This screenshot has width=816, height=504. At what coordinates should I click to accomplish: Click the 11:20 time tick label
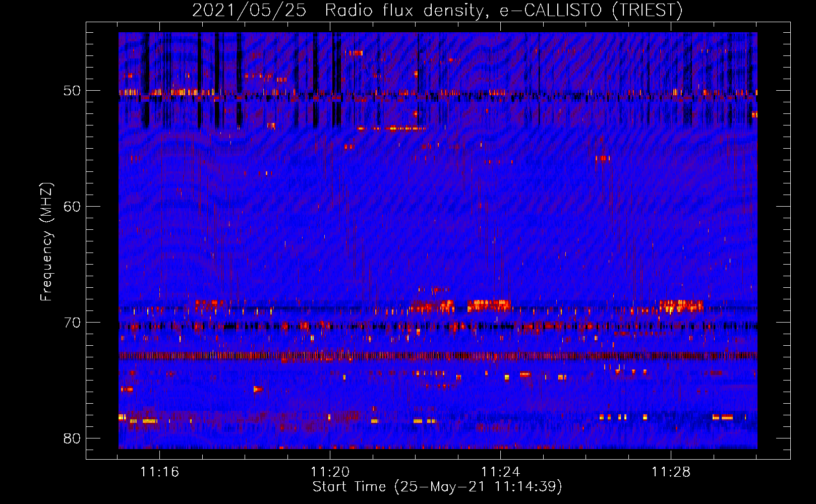click(x=330, y=472)
